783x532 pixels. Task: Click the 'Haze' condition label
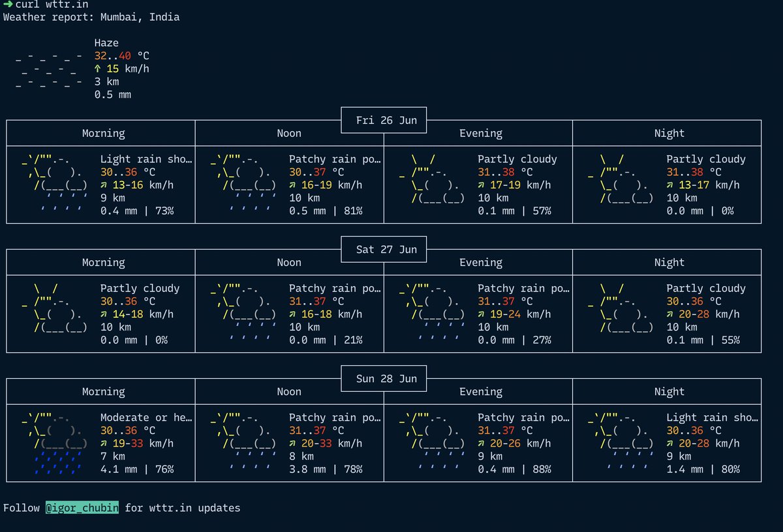107,43
